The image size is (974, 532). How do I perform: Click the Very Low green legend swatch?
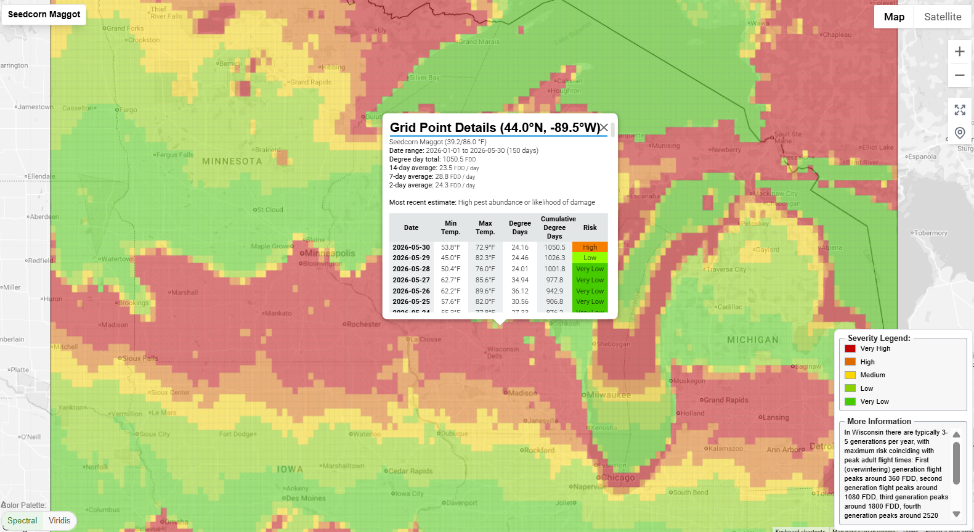850,401
